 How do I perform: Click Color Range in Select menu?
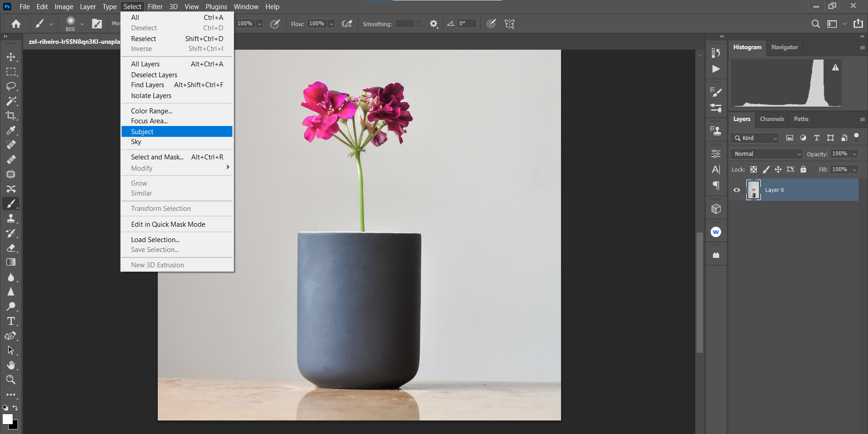(151, 111)
